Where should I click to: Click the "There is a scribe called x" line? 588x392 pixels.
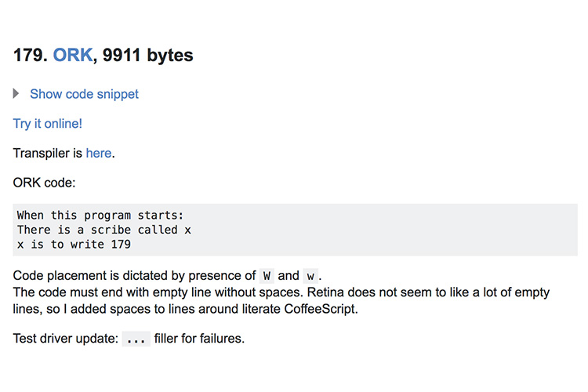[103, 230]
